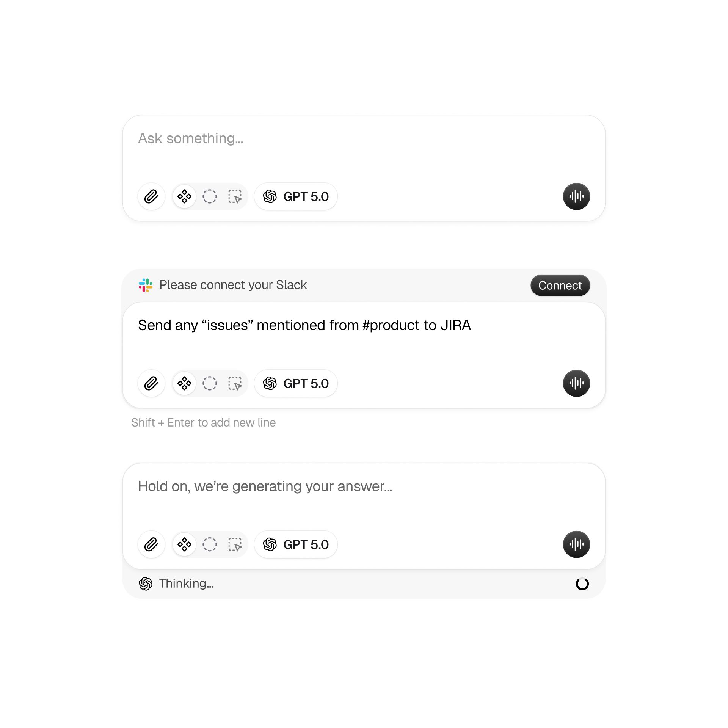The width and height of the screenshot is (728, 728).
Task: Toggle the four-diamond mode in the top prompt box
Action: point(184,196)
